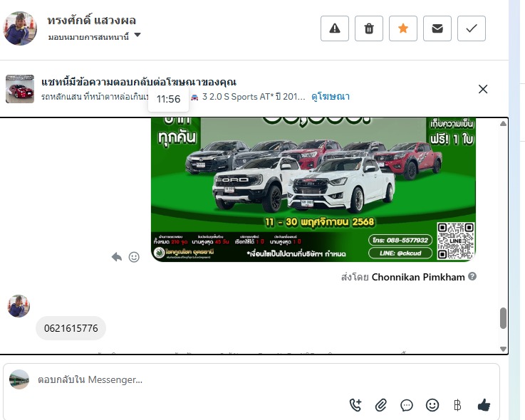Click chat scrollbar thumb
The image size is (525, 420).
click(x=503, y=318)
